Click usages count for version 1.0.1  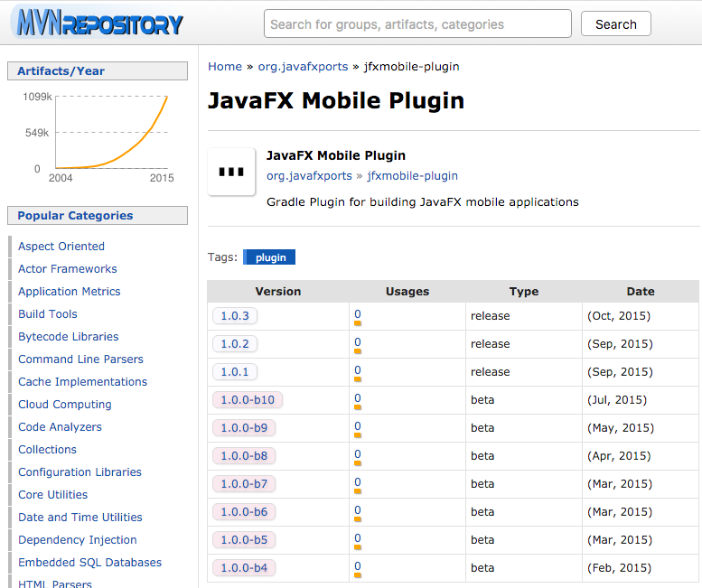coord(358,370)
